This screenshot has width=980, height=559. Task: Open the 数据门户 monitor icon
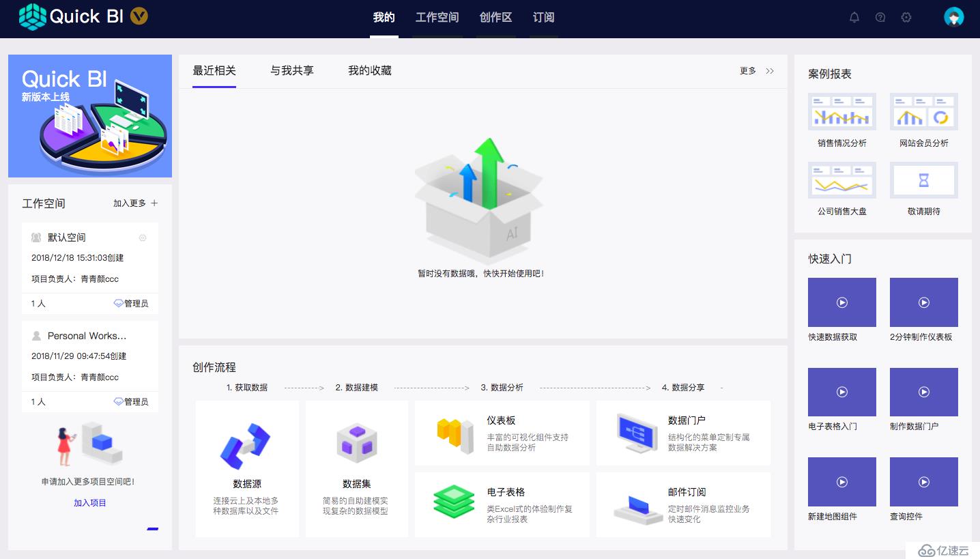637,433
